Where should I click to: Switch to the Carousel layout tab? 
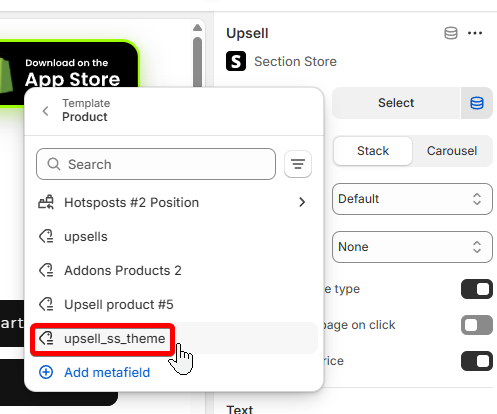452,151
